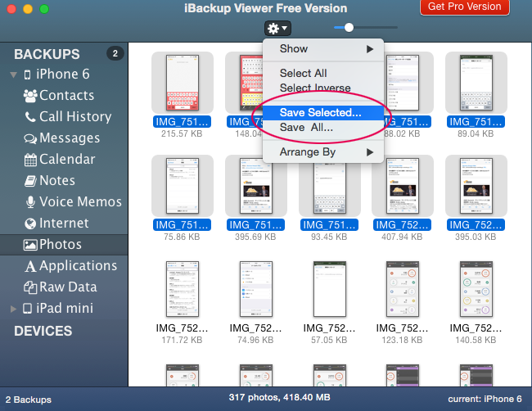
Task: Click the Raw Data files icon
Action: [30, 287]
